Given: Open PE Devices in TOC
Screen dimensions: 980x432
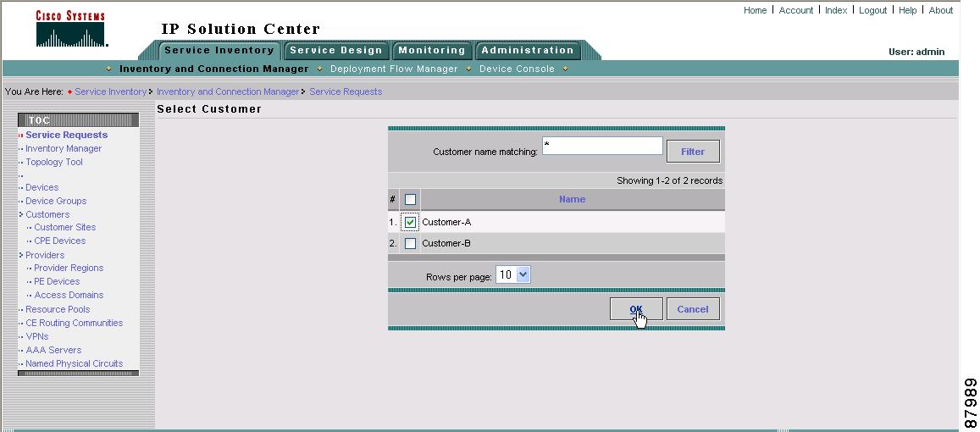Looking at the screenshot, I should pyautogui.click(x=57, y=281).
